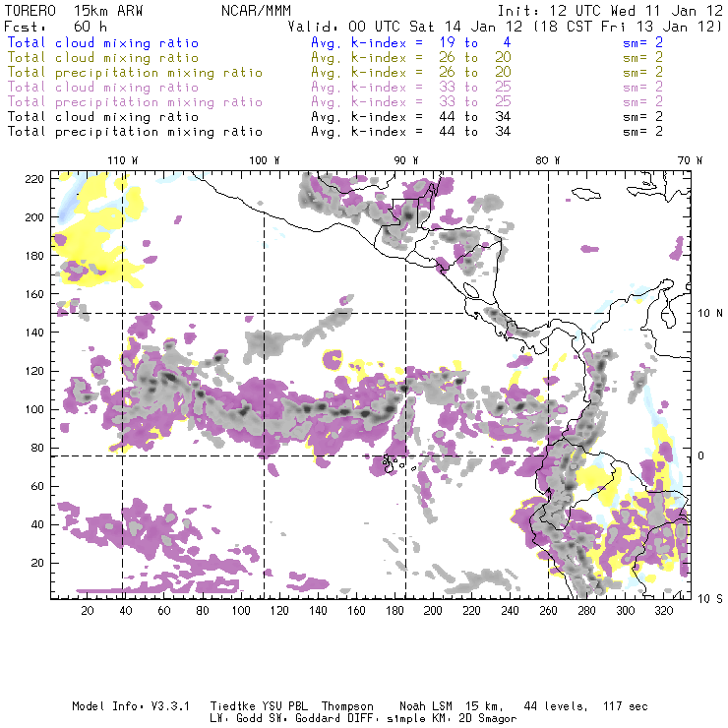
Task: Select blue 'Total cloud mixing ratio' legend line
Action: (103, 42)
